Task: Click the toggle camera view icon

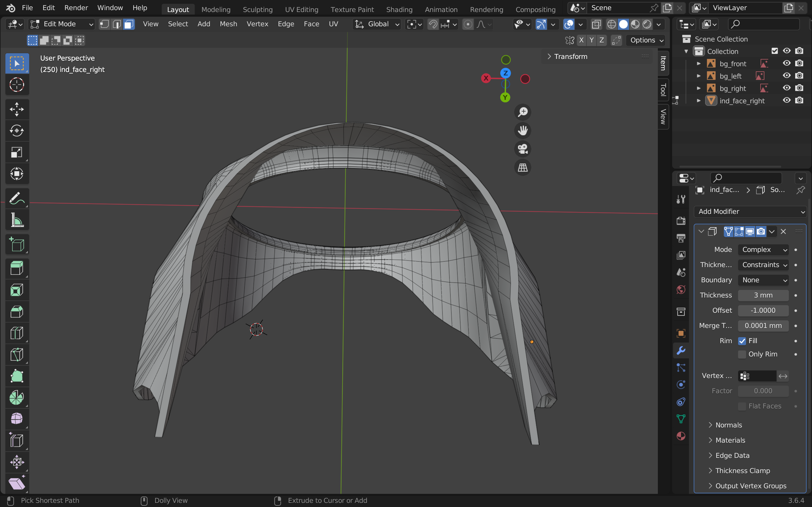Action: [522, 149]
